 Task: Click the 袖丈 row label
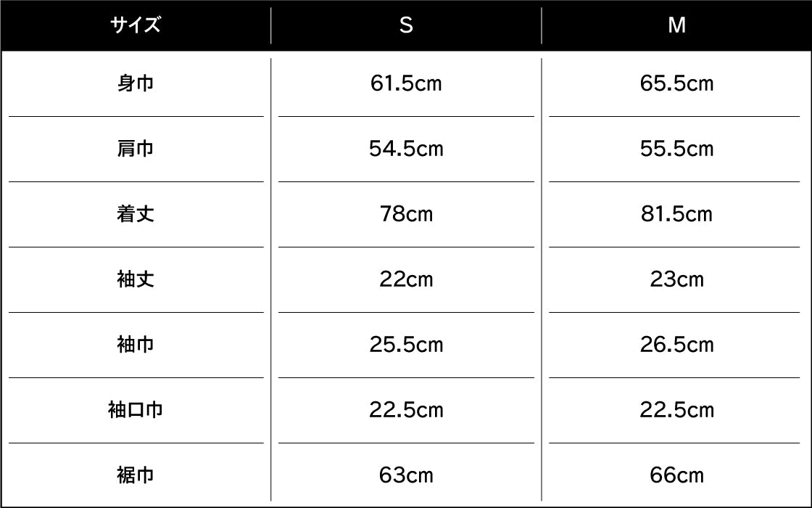point(136,279)
